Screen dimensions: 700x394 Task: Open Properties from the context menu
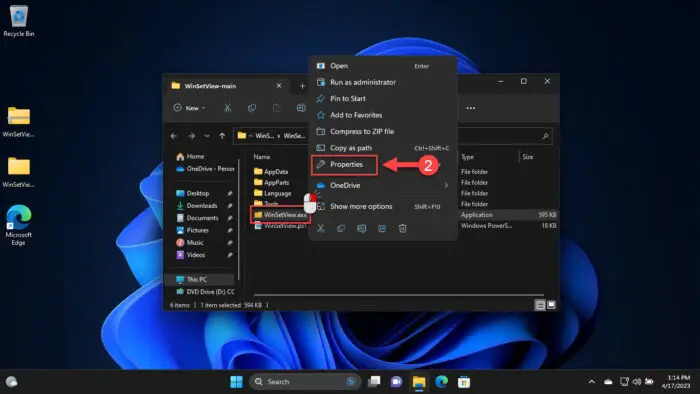point(345,165)
